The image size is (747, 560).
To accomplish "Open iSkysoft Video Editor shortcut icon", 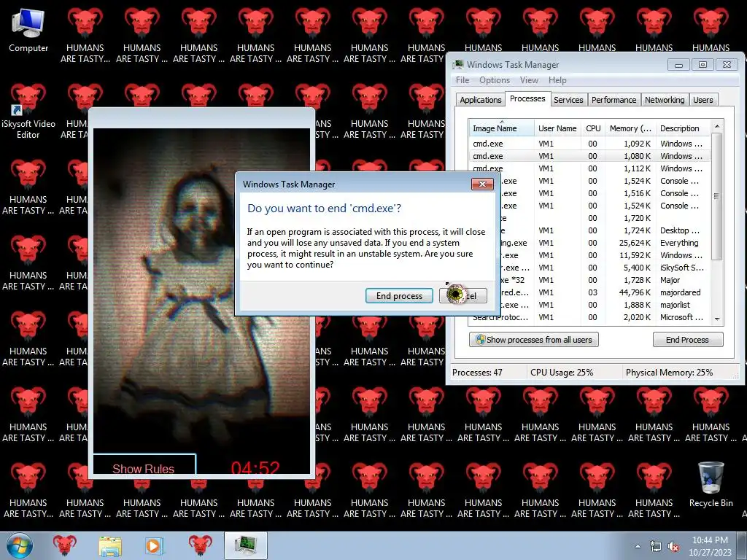I will coord(28,112).
